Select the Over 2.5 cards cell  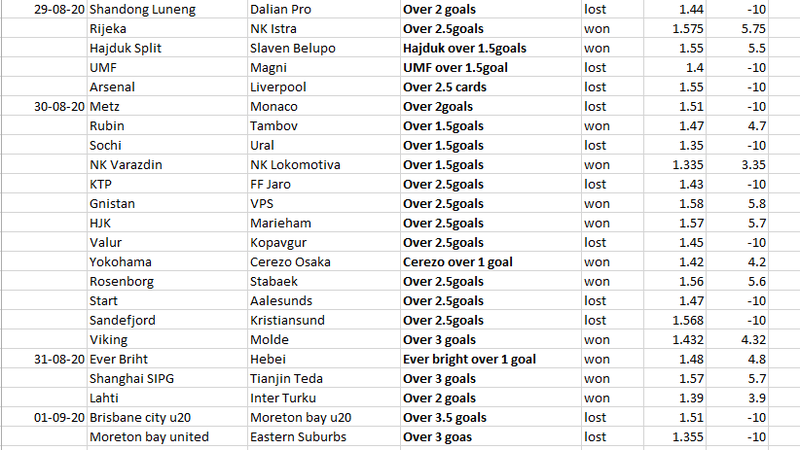point(490,87)
